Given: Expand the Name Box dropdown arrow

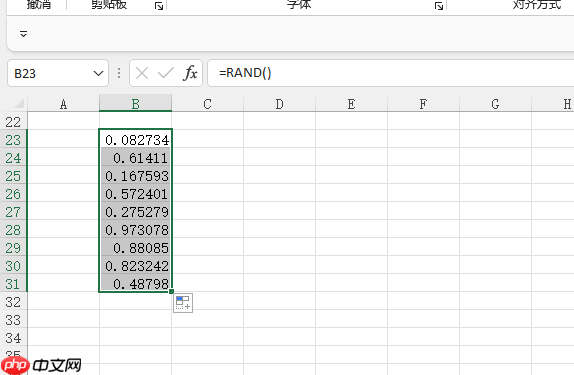Looking at the screenshot, I should coord(98,73).
